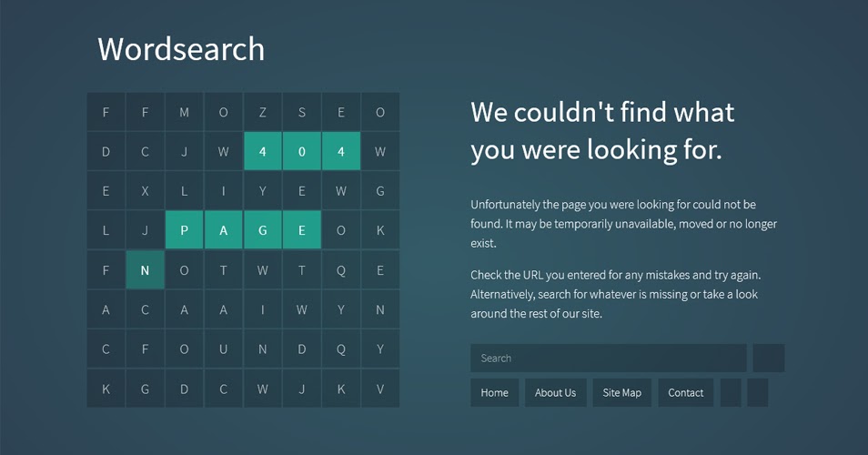Open the Site Map link
This screenshot has height=455, width=868.
tap(621, 392)
